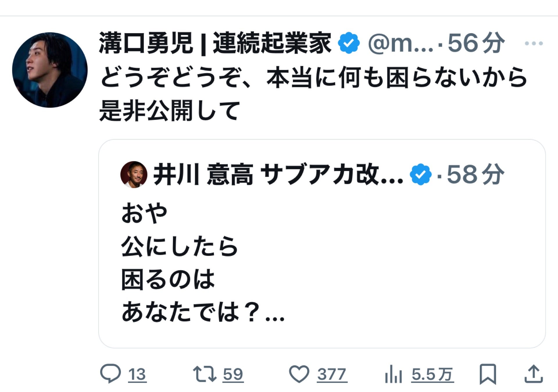Open 溝口勇児 profile avatar

(x=50, y=70)
